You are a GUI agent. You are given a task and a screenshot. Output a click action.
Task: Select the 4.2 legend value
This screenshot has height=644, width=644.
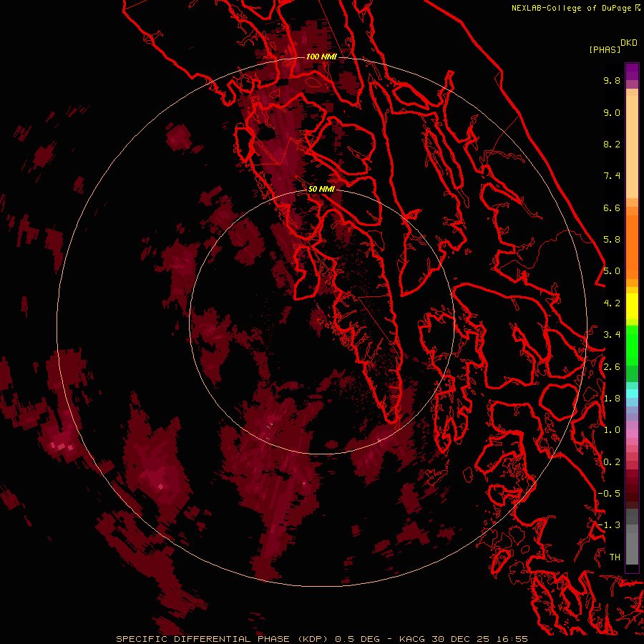pos(612,303)
